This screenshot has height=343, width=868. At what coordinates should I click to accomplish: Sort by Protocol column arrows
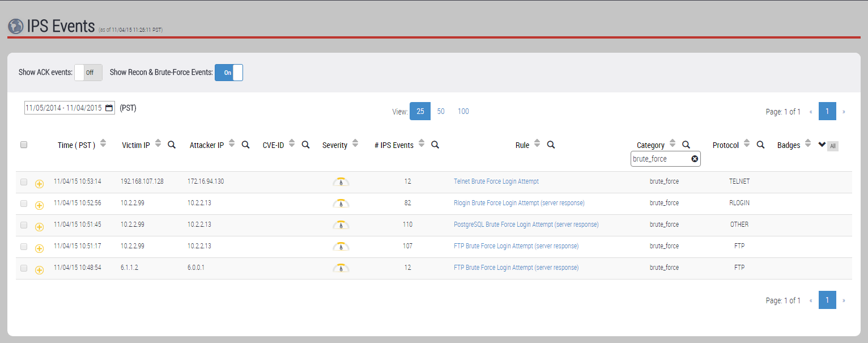pyautogui.click(x=747, y=143)
